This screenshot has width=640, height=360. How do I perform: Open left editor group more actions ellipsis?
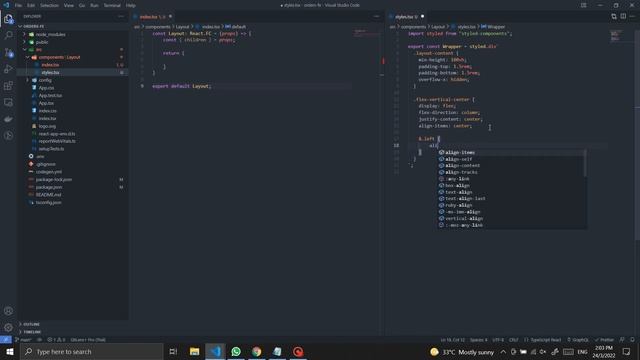pyautogui.click(x=376, y=16)
